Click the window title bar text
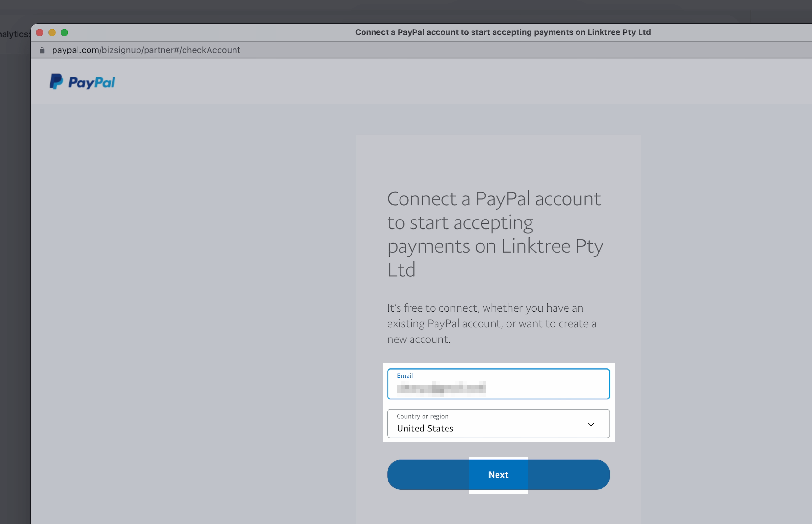Viewport: 812px width, 524px height. click(x=503, y=32)
